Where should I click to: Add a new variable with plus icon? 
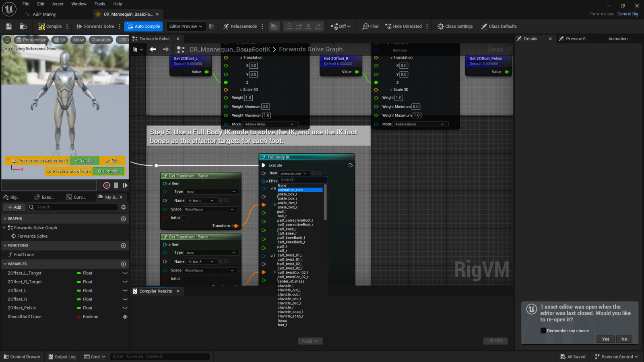pyautogui.click(x=124, y=264)
